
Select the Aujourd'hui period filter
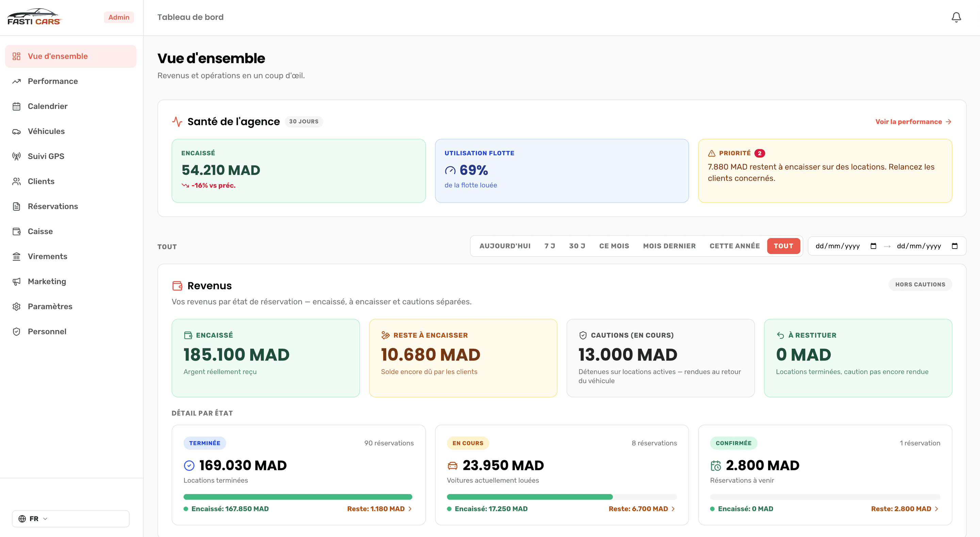pos(505,246)
